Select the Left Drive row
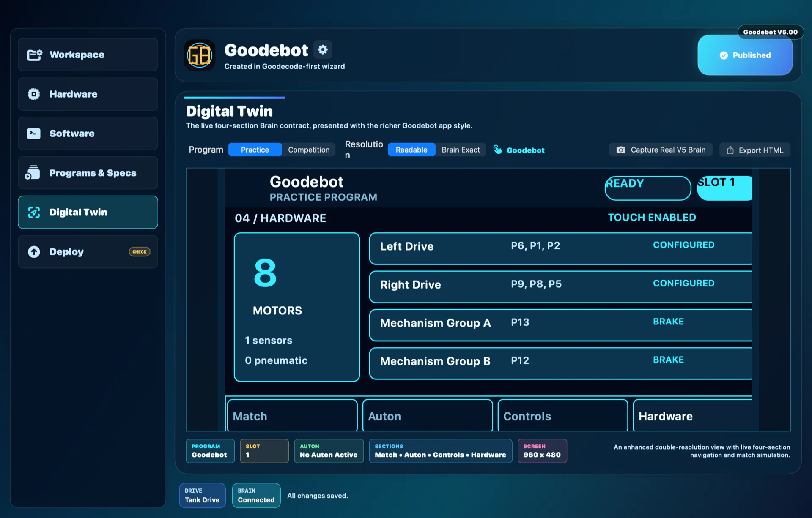 561,248
